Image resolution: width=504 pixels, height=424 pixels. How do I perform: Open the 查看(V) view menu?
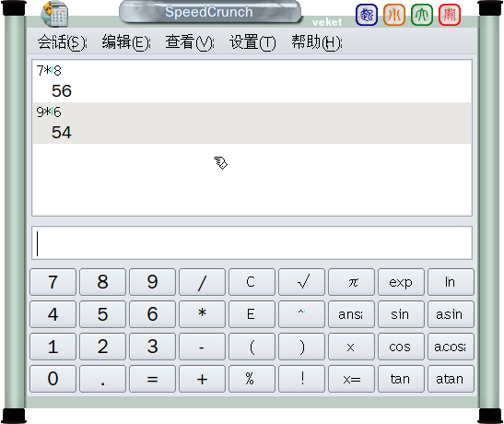click(190, 42)
